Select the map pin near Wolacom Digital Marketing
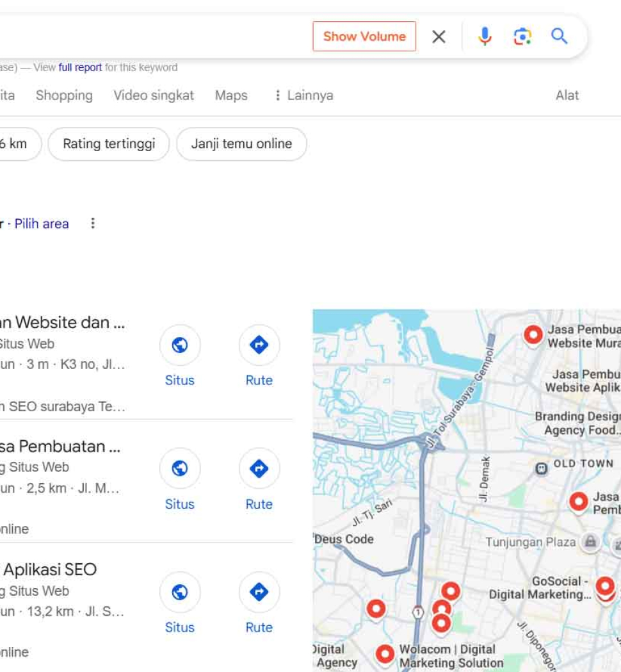The height and width of the screenshot is (672, 621). (x=385, y=653)
